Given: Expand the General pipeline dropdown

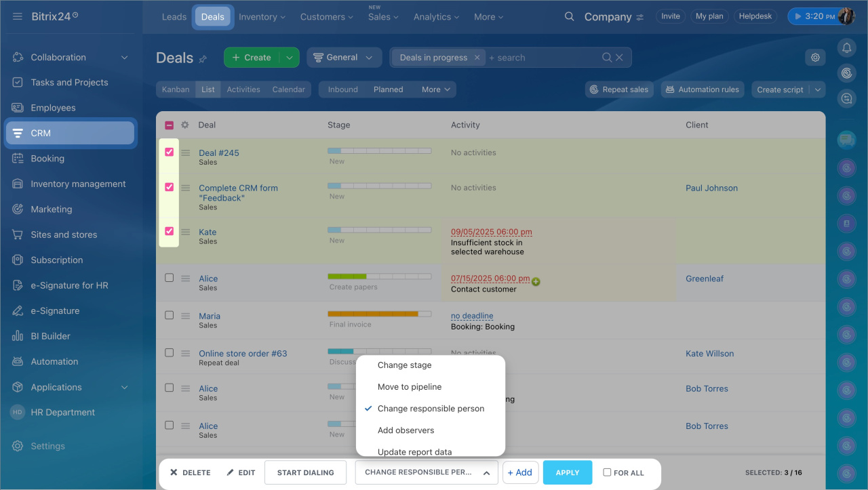Looking at the screenshot, I should click(344, 58).
